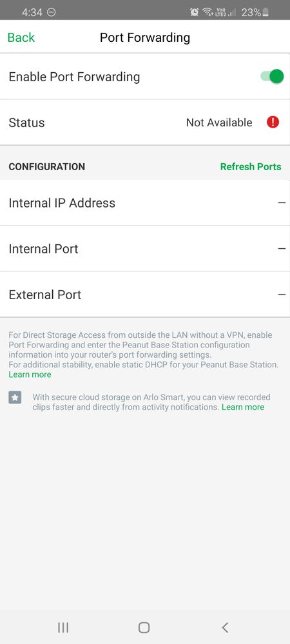
Task: Select the External Port row
Action: (145, 295)
